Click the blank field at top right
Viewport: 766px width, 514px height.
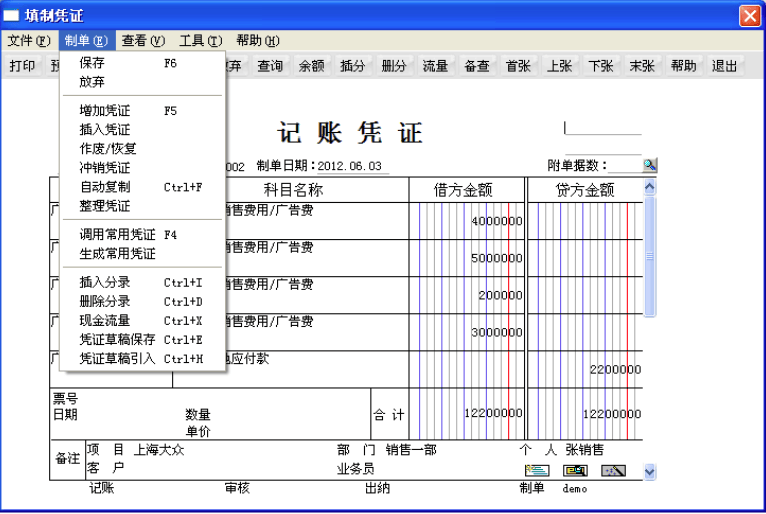[x=603, y=128]
